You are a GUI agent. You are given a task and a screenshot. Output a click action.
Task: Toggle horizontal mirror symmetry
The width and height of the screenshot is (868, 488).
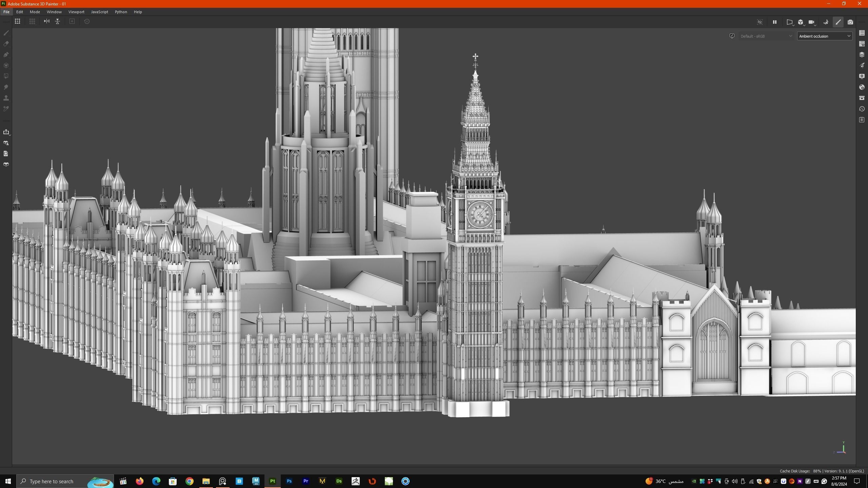[47, 21]
